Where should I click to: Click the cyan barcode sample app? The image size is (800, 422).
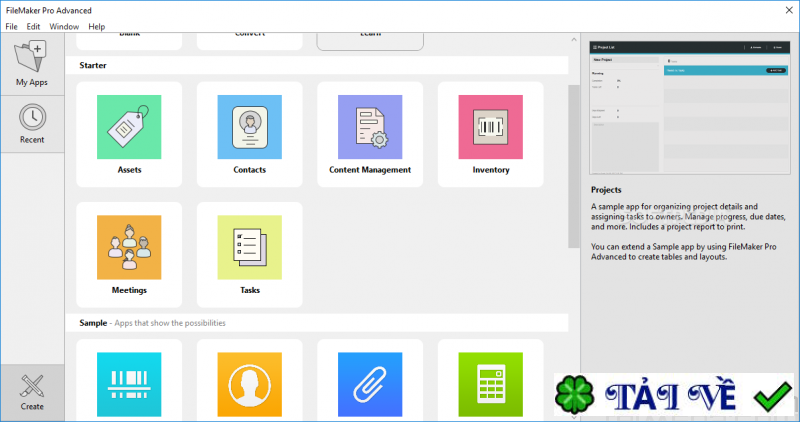(x=129, y=384)
